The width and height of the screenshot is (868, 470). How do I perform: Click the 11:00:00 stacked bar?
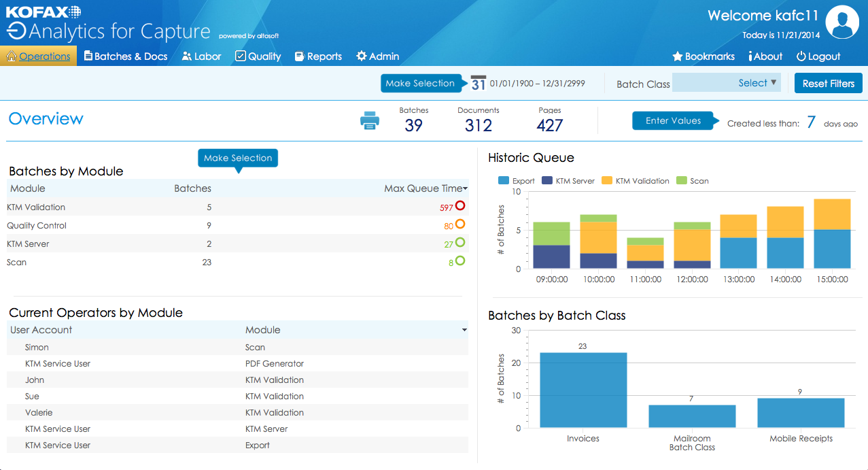(645, 253)
